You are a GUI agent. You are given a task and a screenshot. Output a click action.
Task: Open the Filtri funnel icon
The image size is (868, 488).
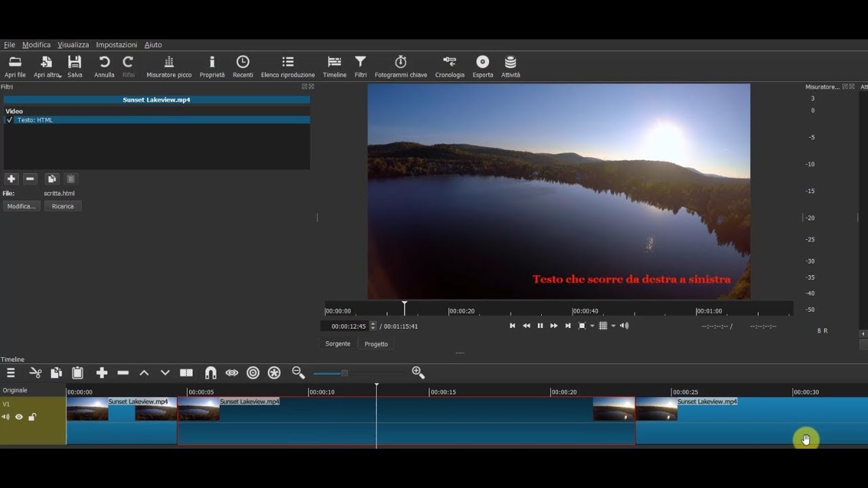(361, 66)
